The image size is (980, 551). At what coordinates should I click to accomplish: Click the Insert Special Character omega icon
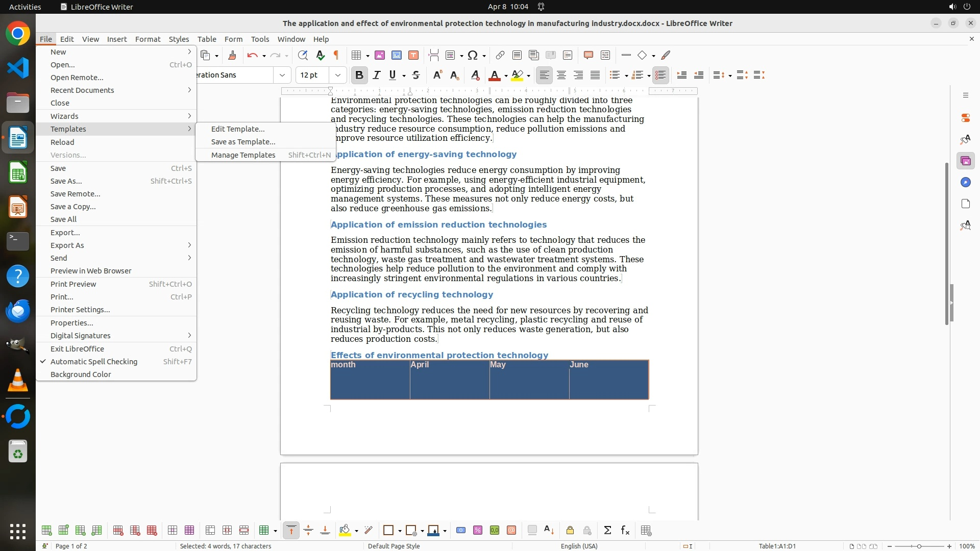point(473,55)
